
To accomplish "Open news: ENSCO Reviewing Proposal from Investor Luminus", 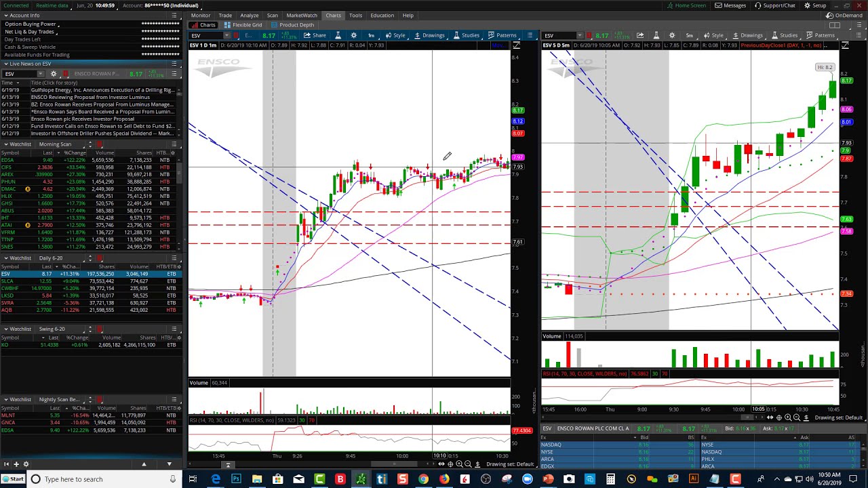I will click(x=90, y=97).
